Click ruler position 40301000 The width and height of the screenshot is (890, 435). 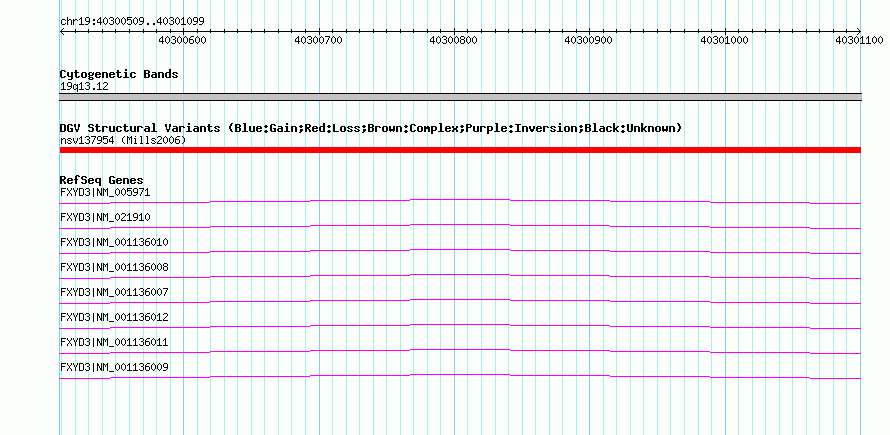click(x=724, y=40)
